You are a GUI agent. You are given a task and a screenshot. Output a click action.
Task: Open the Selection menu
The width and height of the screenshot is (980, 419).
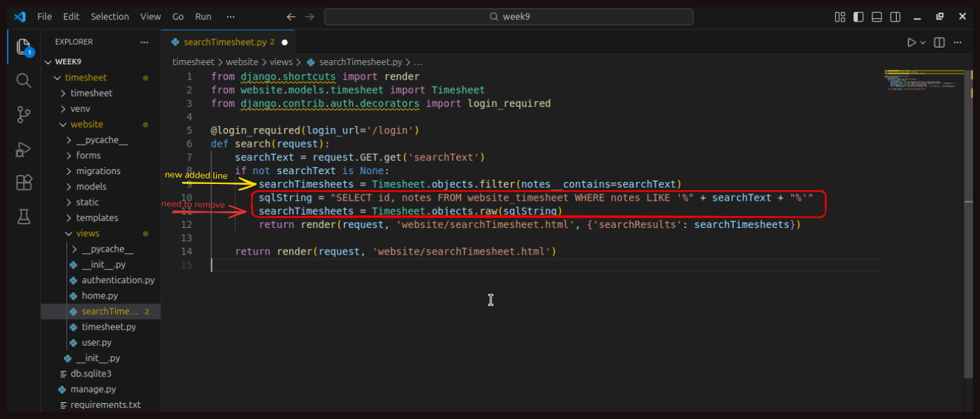(x=110, y=17)
